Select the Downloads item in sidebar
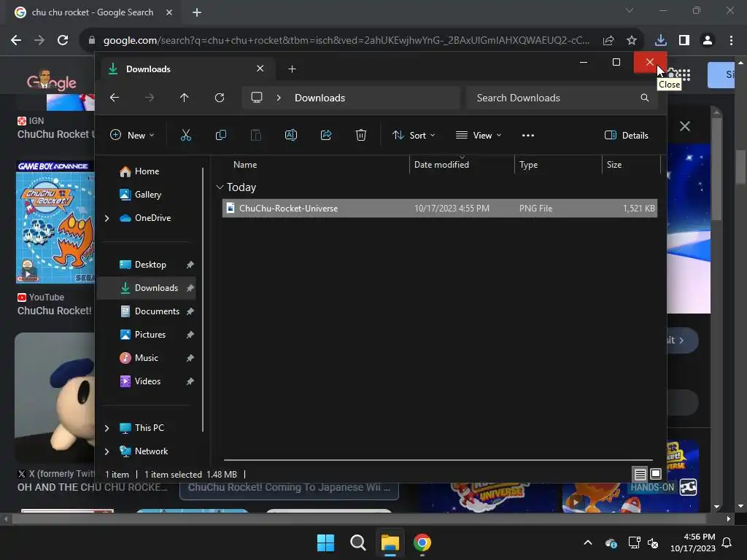This screenshot has height=560, width=747. tap(146, 287)
